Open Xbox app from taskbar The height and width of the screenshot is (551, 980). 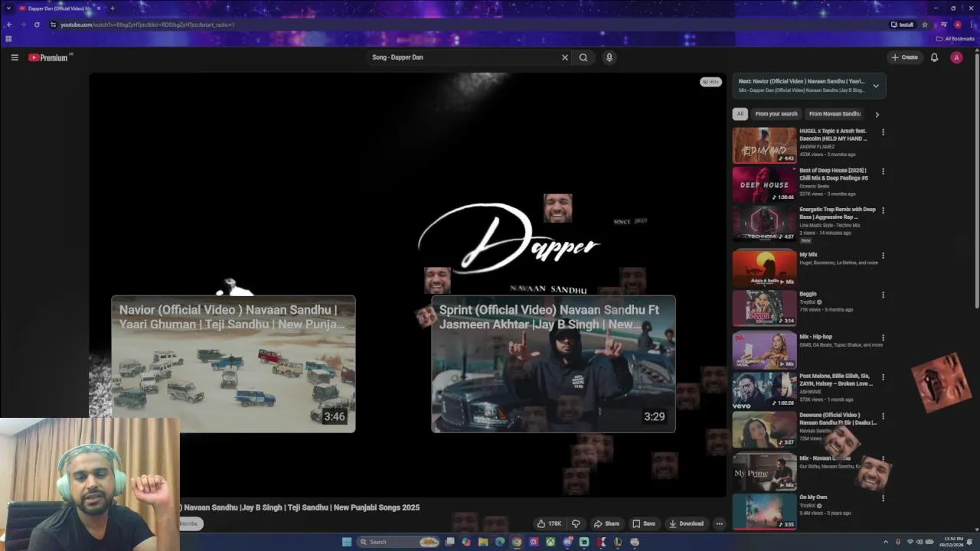pyautogui.click(x=550, y=542)
